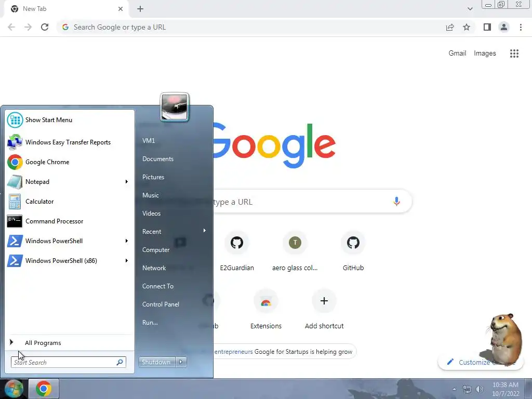Open the Shutdown options arrow
Screen dimensions: 532x399
pyautogui.click(x=181, y=362)
